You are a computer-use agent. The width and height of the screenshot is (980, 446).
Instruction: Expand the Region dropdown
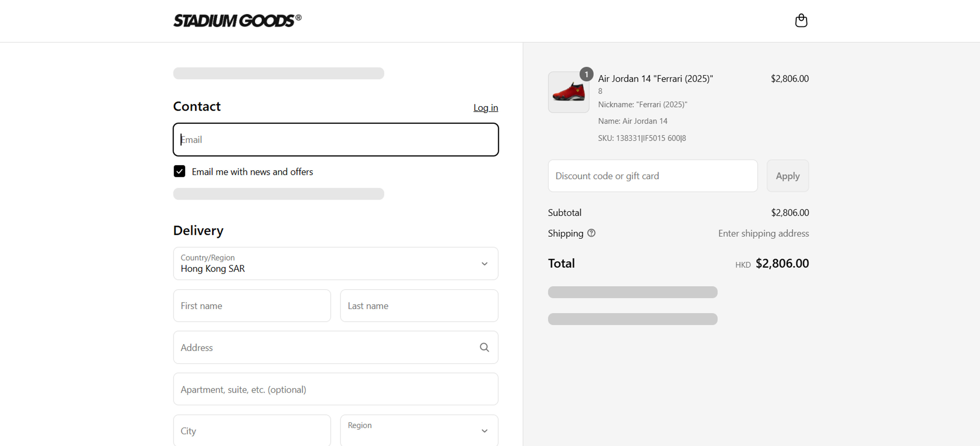[419, 430]
